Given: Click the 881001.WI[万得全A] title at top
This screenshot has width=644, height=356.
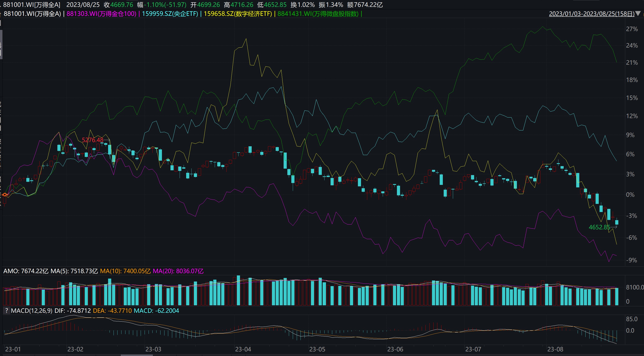Looking at the screenshot, I should click(x=32, y=5).
